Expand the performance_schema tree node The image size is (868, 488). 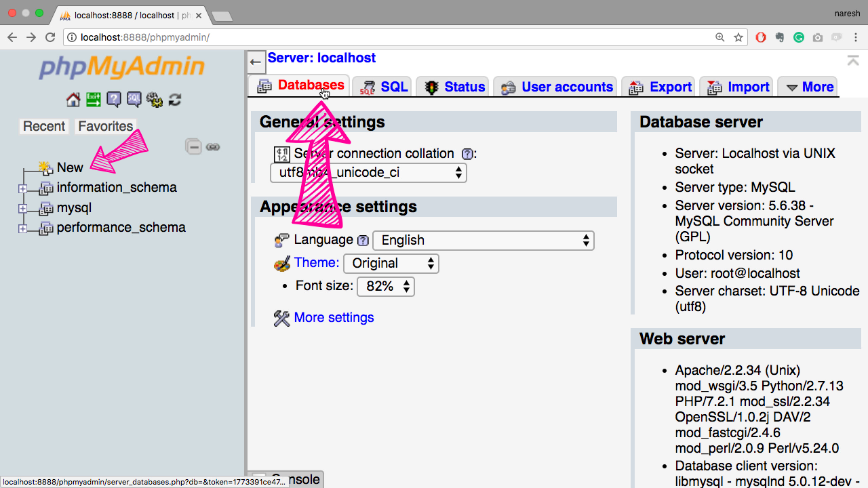click(22, 229)
